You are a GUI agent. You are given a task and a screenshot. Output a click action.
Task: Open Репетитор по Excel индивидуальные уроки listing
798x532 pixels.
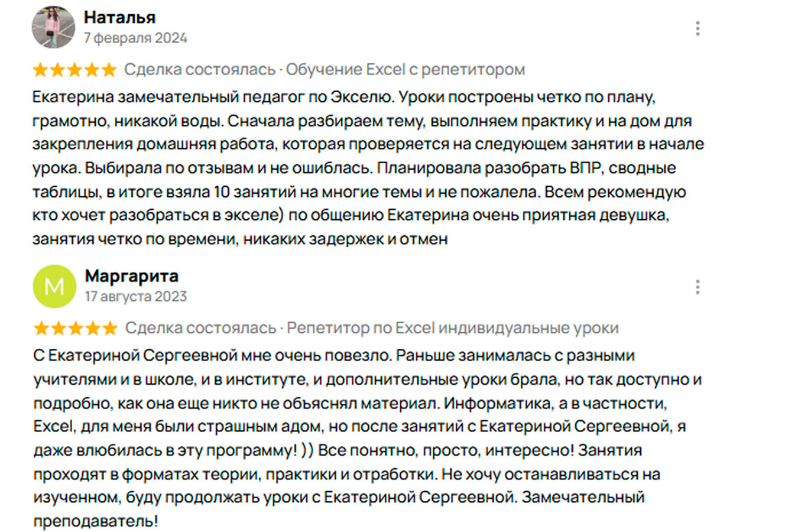coord(453,328)
